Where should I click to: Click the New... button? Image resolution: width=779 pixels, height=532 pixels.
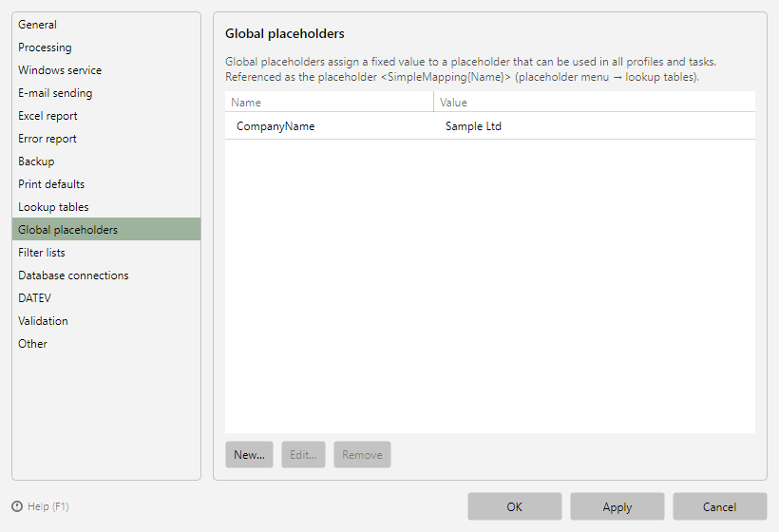pos(250,454)
